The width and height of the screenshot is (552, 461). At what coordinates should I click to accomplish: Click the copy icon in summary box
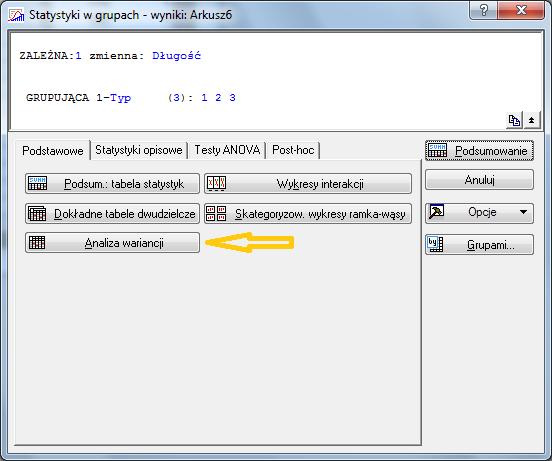coord(514,121)
